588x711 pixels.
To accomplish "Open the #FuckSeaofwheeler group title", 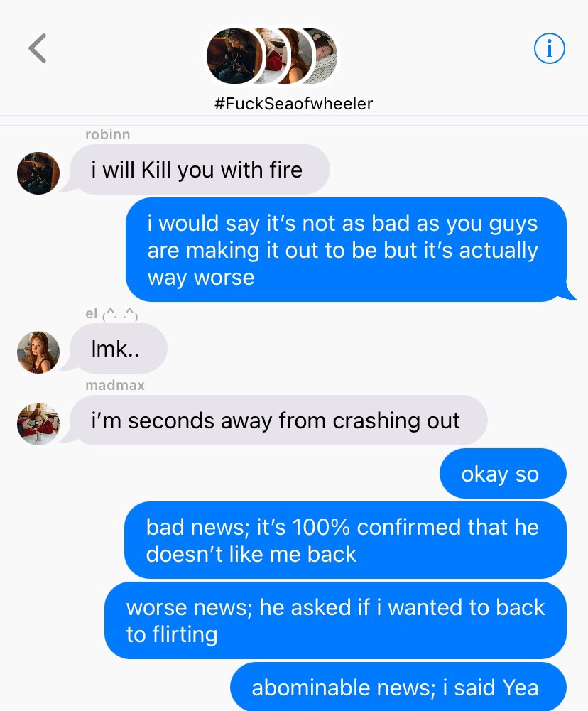I will point(294,104).
